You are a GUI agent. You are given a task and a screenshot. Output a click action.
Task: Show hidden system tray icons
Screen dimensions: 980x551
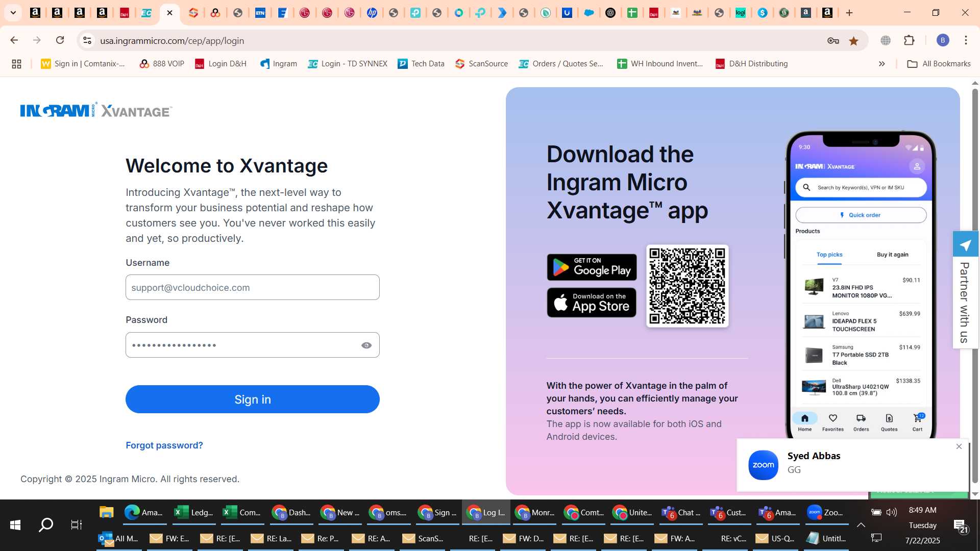(861, 525)
